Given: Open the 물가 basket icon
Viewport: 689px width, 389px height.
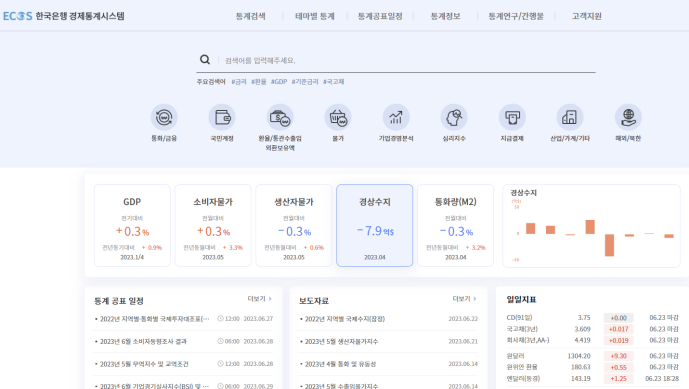Looking at the screenshot, I should click(338, 117).
